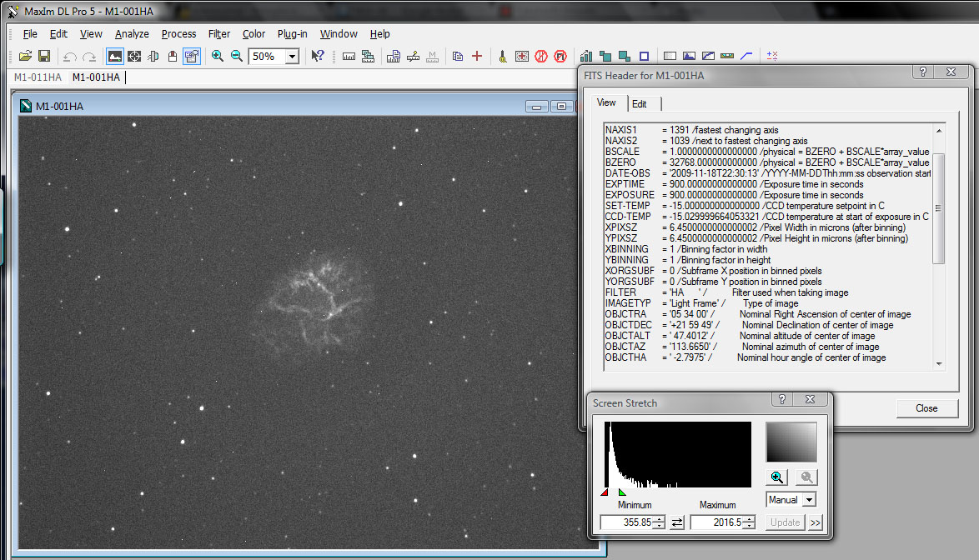Click the red-cross pixel grid icon

point(522,56)
